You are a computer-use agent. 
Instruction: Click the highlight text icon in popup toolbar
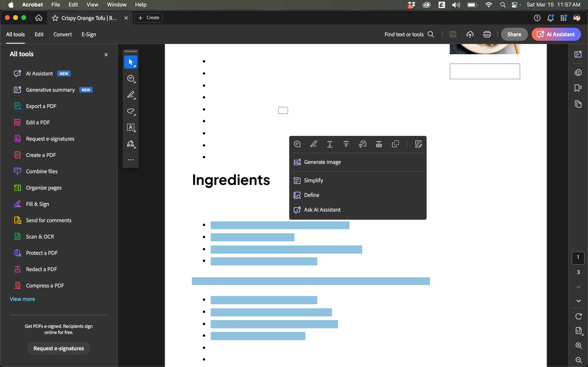point(313,144)
